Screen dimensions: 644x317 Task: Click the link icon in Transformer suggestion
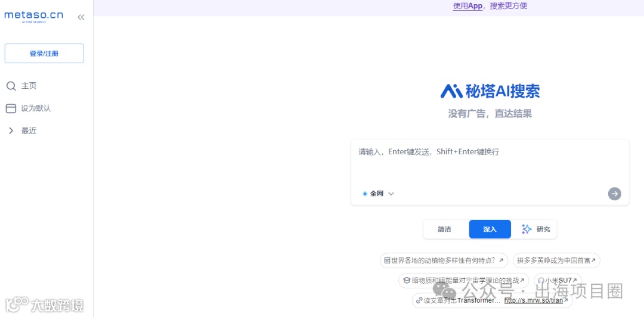(419, 300)
